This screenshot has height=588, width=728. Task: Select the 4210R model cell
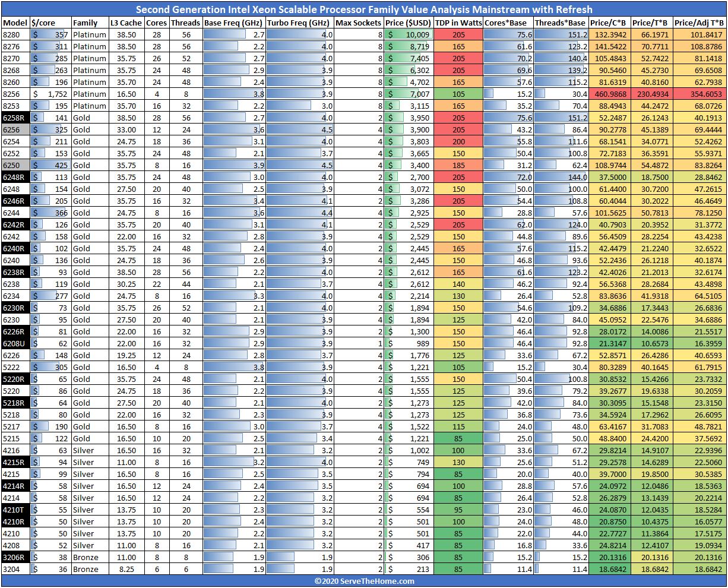[x=15, y=521]
